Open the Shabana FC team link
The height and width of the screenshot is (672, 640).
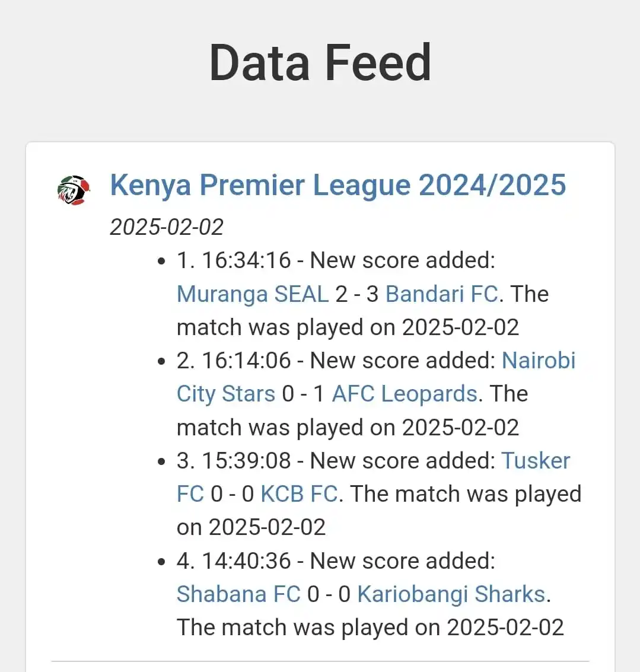coord(238,594)
